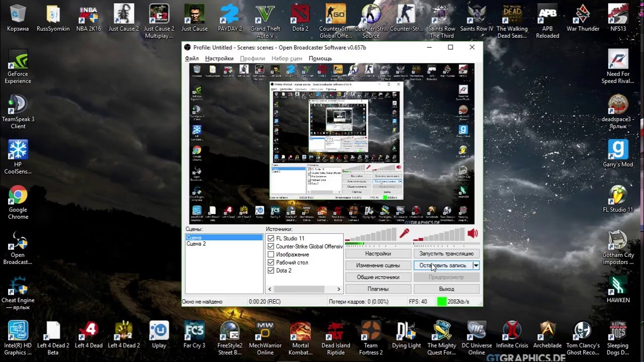
Task: Click the Изменение сцены button
Action: (x=378, y=265)
